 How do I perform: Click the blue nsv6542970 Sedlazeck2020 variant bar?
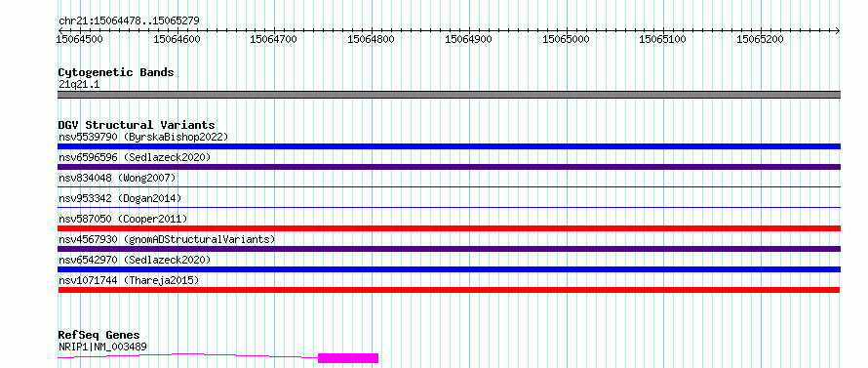(449, 269)
